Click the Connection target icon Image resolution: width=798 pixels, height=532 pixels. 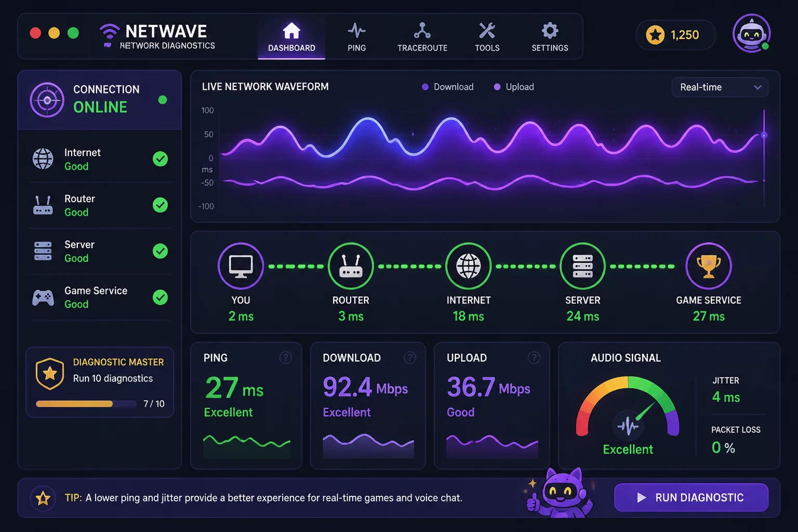(47, 100)
